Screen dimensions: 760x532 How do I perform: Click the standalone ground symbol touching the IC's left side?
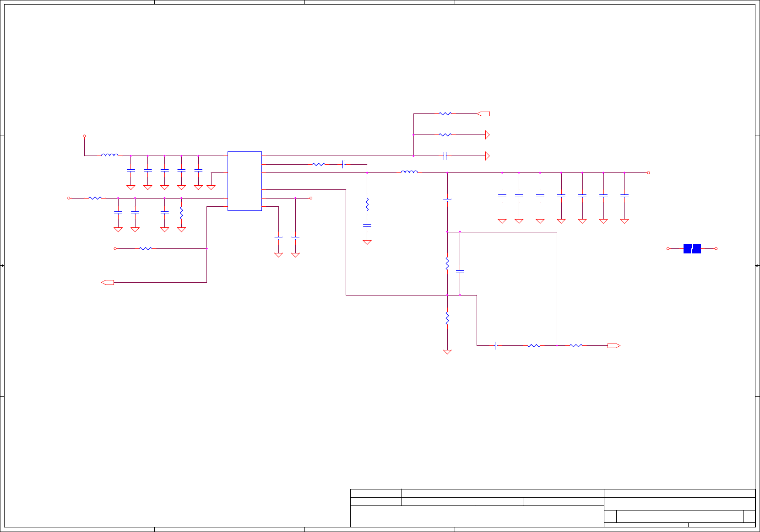tap(211, 188)
